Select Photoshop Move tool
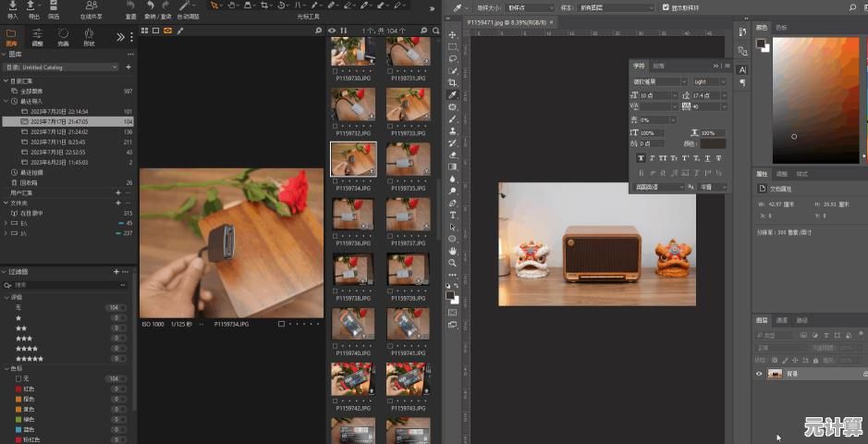Screen dimensions: 868x444 453,35
